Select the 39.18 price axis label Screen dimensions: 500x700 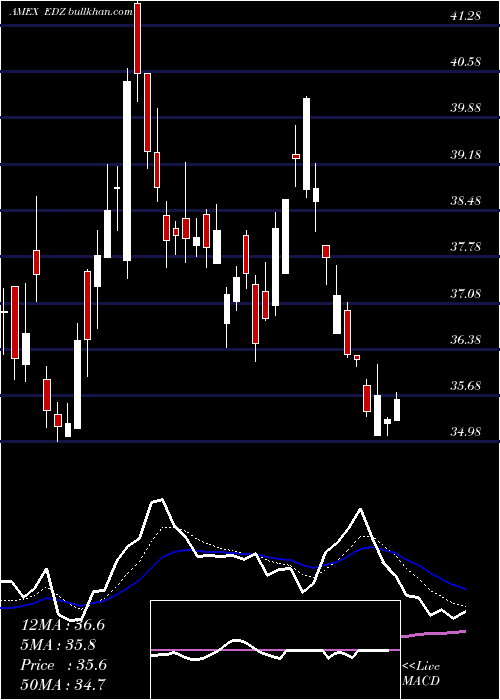click(465, 155)
